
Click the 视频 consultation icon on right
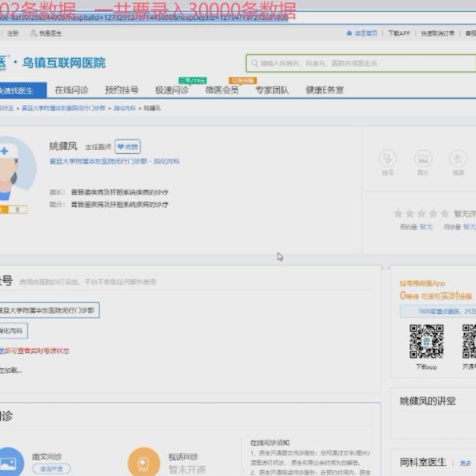point(458,159)
